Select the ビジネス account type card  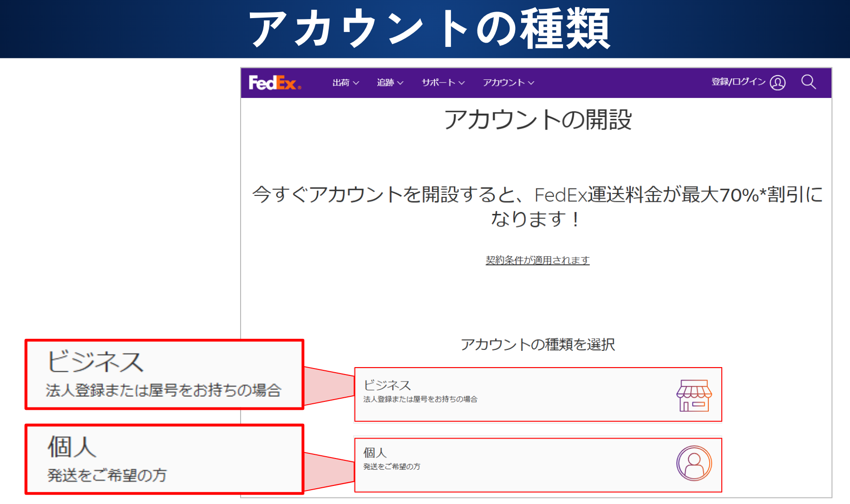click(x=538, y=394)
